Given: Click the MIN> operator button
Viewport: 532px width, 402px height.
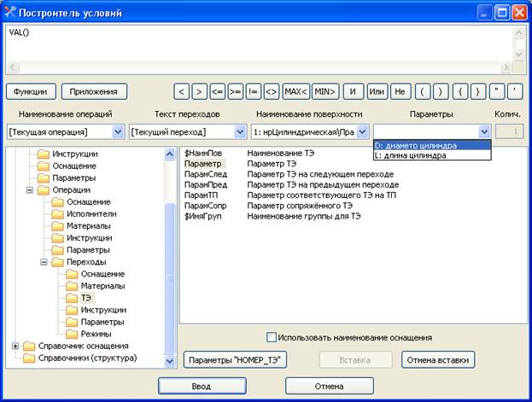Looking at the screenshot, I should (325, 91).
